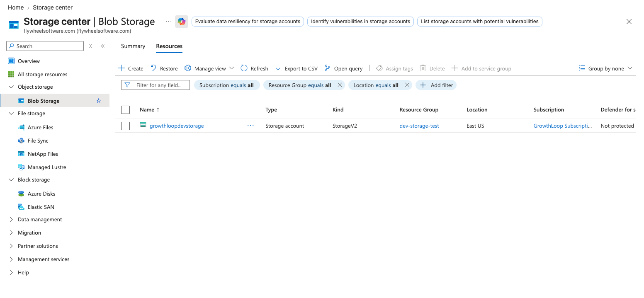Open the Group by none dropdown

tap(605, 68)
